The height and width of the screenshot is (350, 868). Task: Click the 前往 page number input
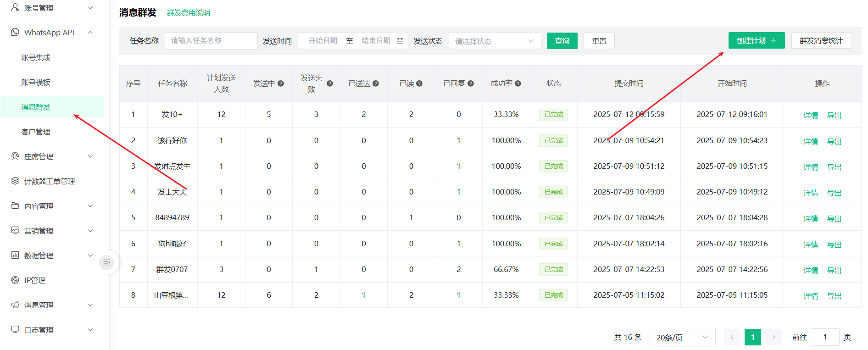825,337
